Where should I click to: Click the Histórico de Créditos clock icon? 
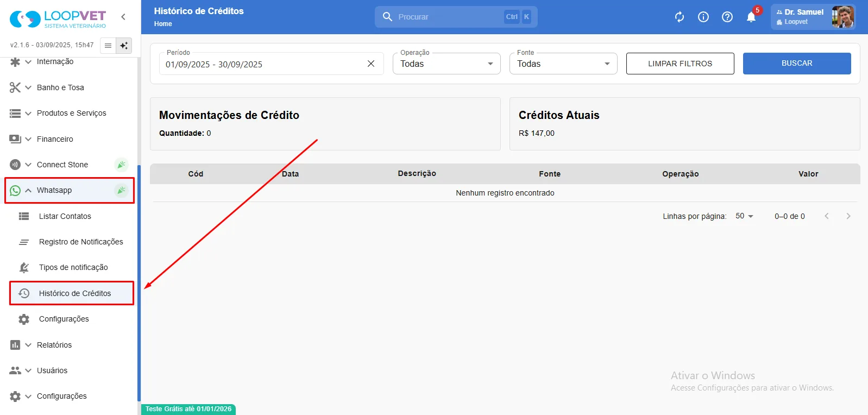24,293
